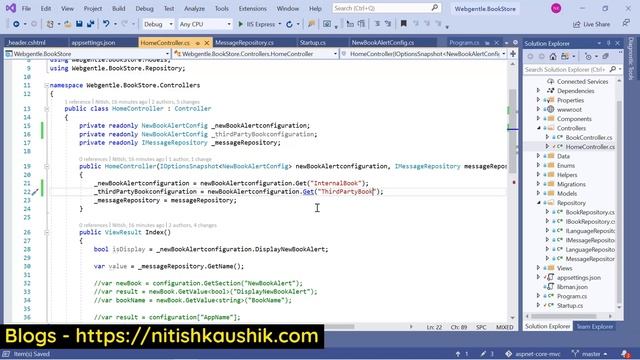Click Pending Changes Filter icon in Solution Explorer

pyautogui.click(x=588, y=57)
